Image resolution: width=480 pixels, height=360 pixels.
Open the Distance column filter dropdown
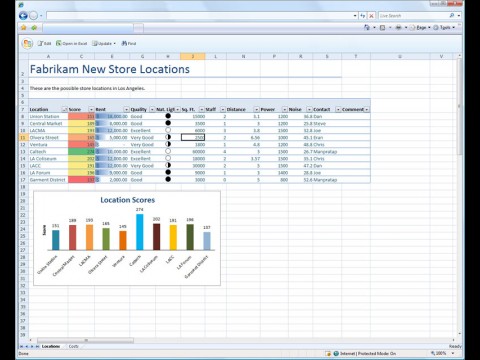pos(256,109)
